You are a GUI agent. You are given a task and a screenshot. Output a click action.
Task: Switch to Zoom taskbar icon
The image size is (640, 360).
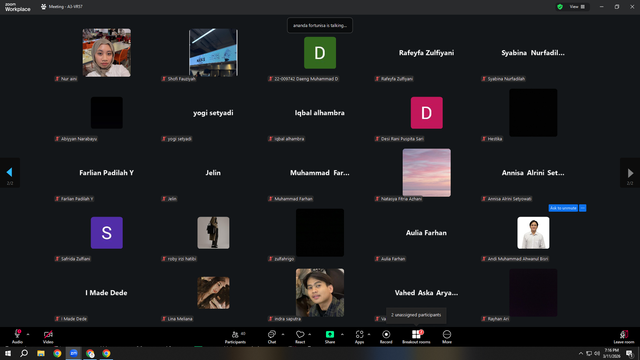tap(73, 353)
